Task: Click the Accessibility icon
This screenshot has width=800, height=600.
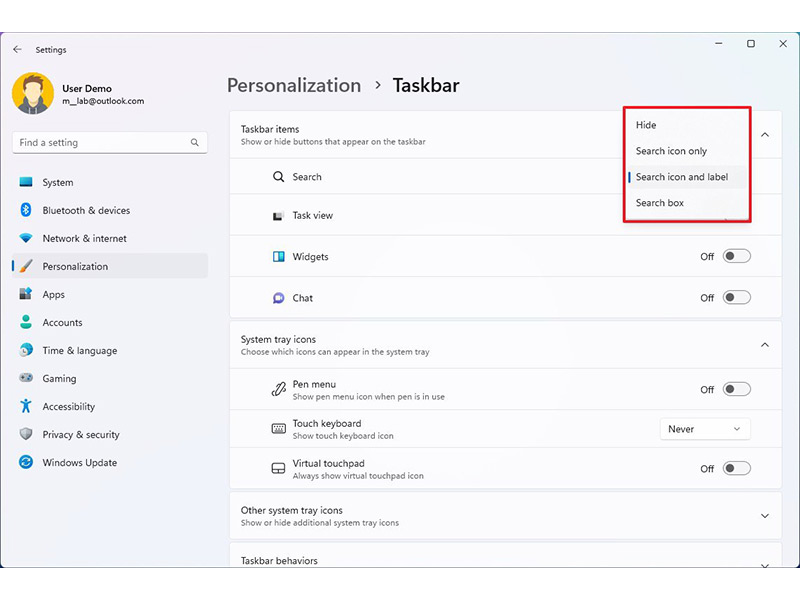Action: (x=26, y=407)
